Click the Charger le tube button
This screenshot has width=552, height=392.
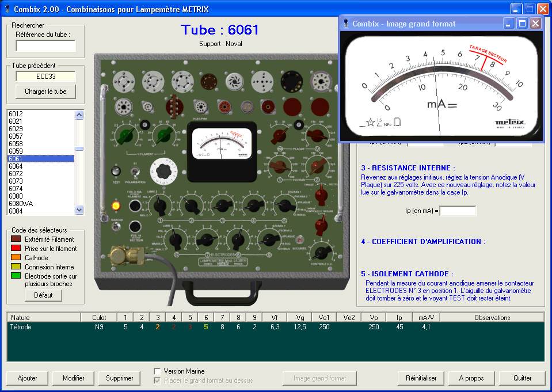(x=46, y=92)
